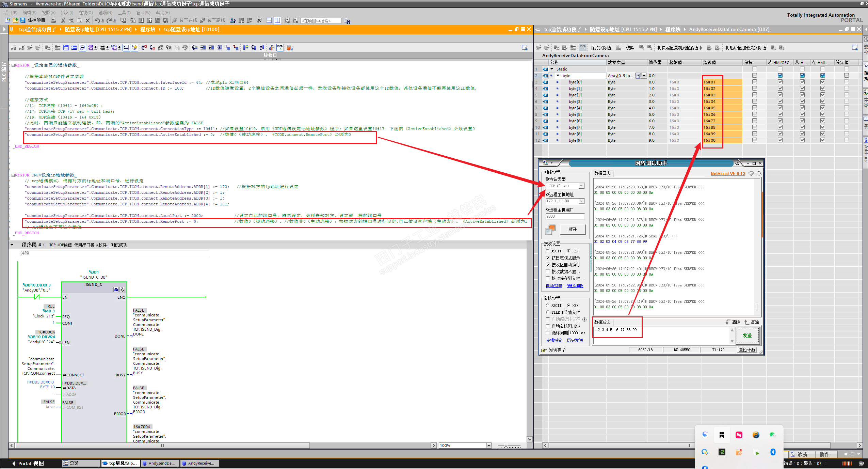Toggle monitoring glasses icon in block editor

point(280,48)
